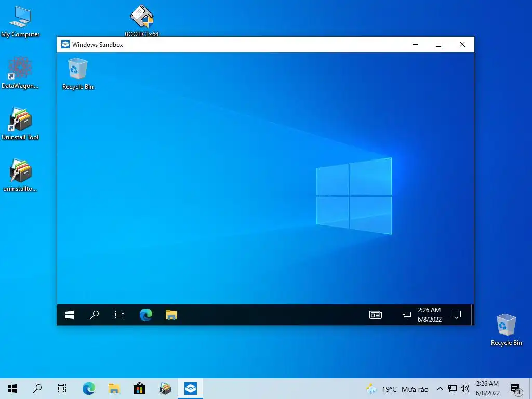Click host taskbar Search icon

pos(37,389)
